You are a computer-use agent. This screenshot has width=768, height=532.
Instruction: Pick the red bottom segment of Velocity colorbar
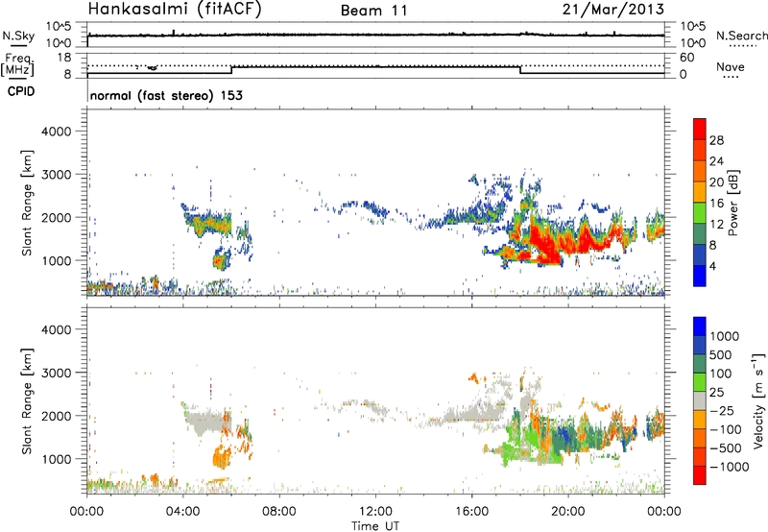(x=700, y=475)
